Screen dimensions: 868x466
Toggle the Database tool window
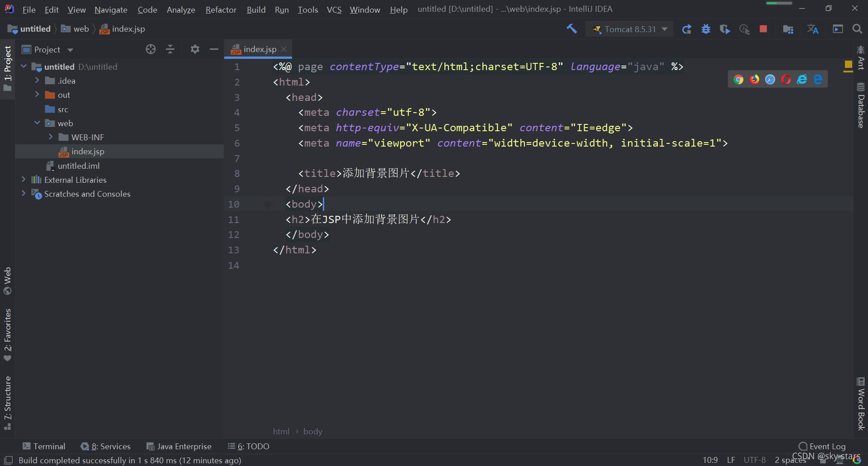click(x=861, y=105)
